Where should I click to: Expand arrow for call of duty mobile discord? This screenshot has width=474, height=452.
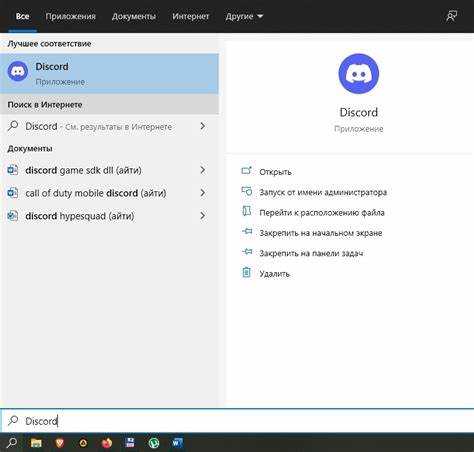202,193
